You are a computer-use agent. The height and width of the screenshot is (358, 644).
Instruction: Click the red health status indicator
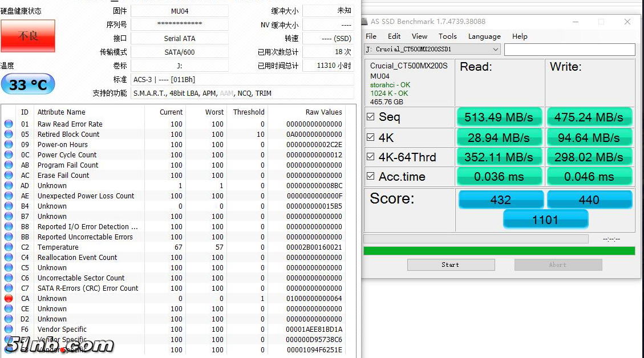(28, 36)
